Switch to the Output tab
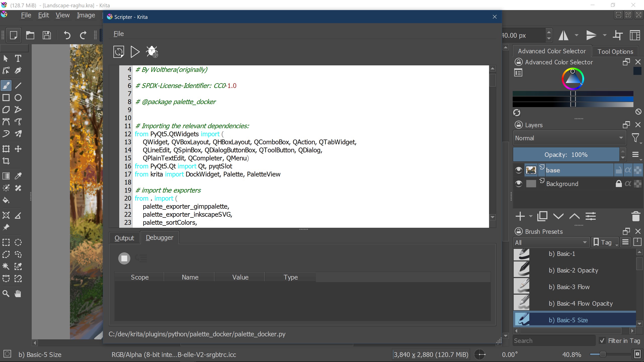The height and width of the screenshot is (362, 644). pos(124,238)
